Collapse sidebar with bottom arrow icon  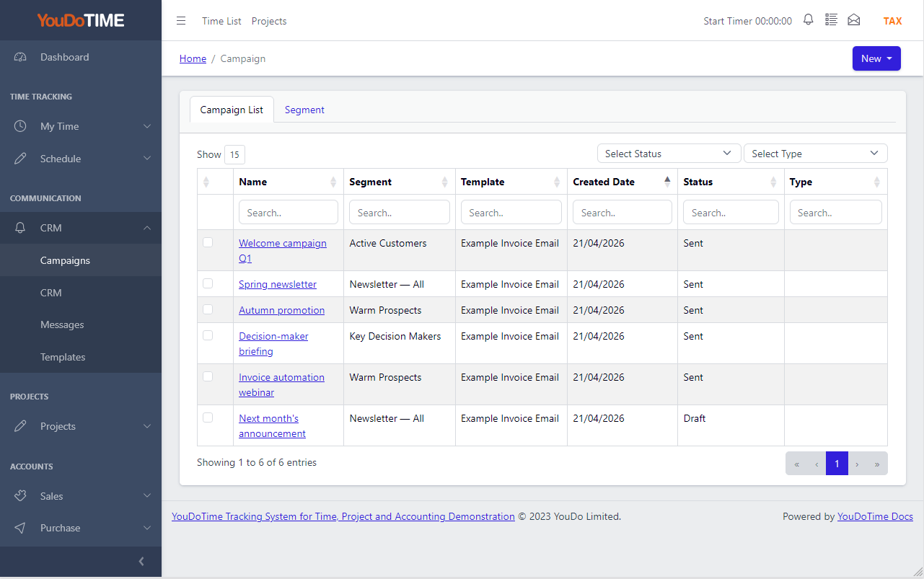pos(141,561)
